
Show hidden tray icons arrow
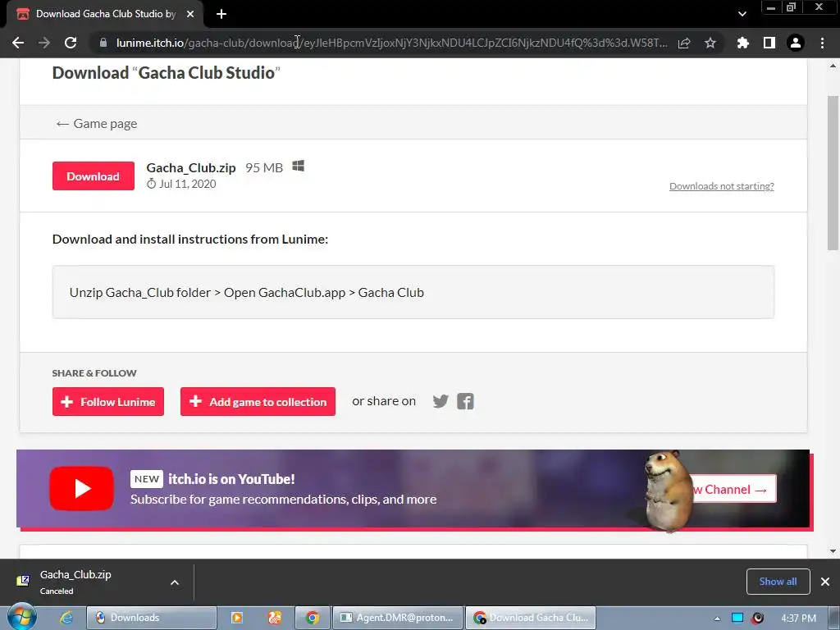coord(717,619)
